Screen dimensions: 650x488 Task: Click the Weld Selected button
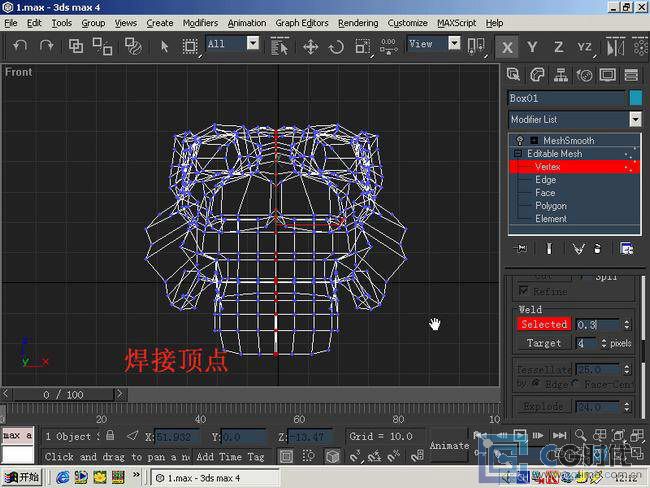tap(544, 324)
